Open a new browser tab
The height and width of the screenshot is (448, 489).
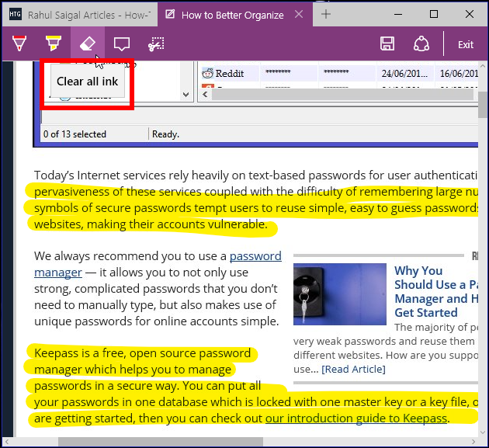[326, 14]
